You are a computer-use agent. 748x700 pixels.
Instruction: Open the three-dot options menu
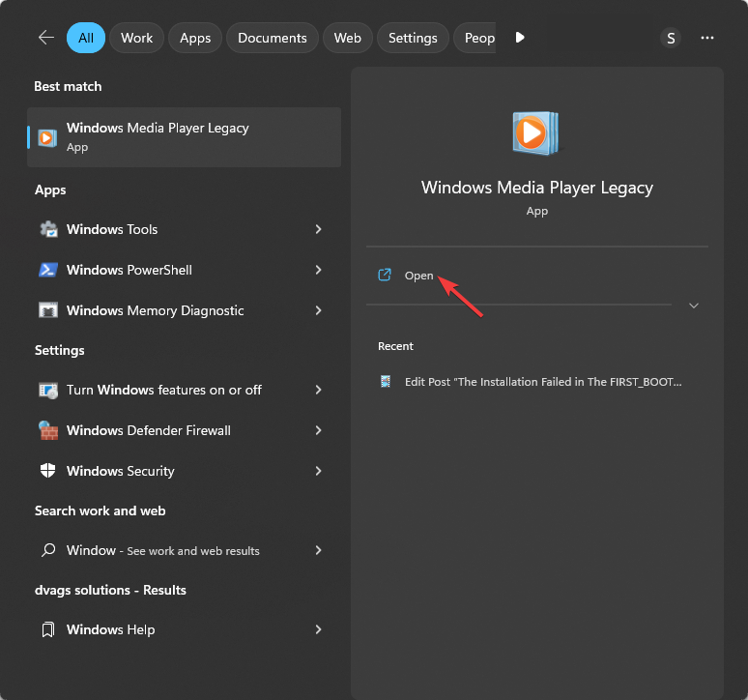coord(707,38)
